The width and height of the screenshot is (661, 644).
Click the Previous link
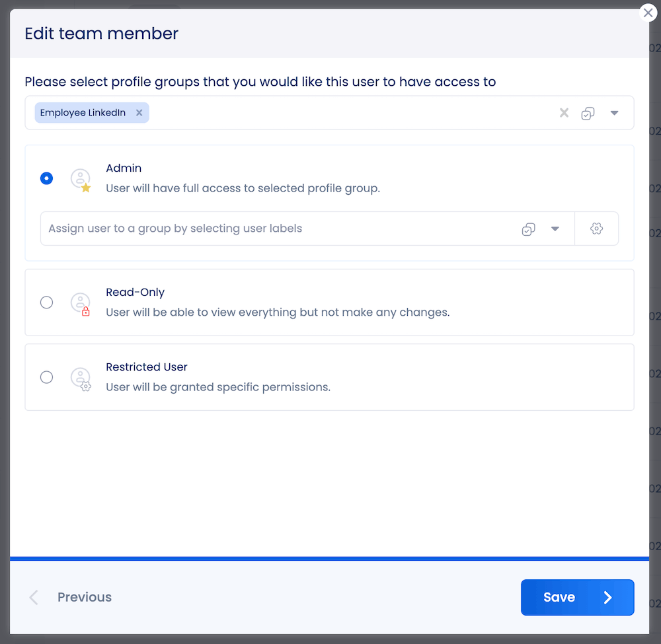coord(84,597)
